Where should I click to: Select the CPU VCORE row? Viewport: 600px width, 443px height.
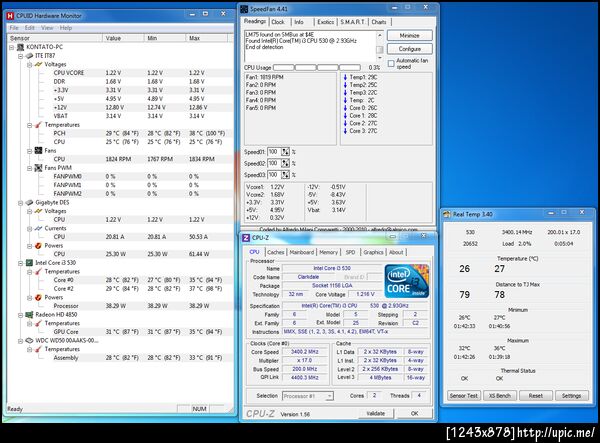coord(121,73)
